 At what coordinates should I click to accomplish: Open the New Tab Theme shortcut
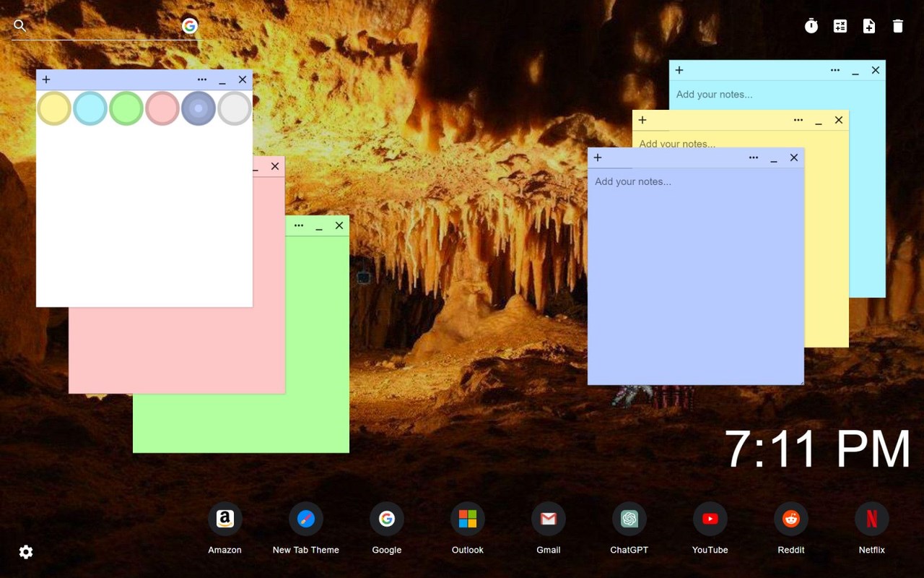click(x=306, y=528)
